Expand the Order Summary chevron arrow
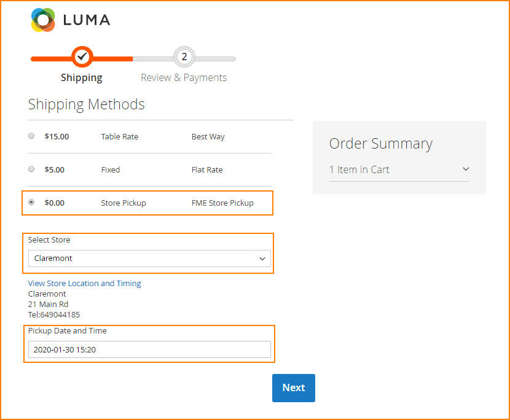Viewport: 510px width, 420px height. pyautogui.click(x=465, y=169)
